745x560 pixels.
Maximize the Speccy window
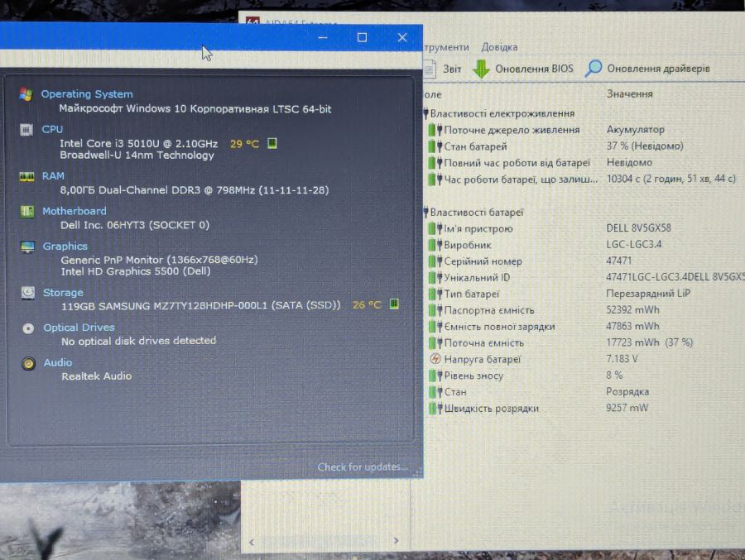(362, 37)
